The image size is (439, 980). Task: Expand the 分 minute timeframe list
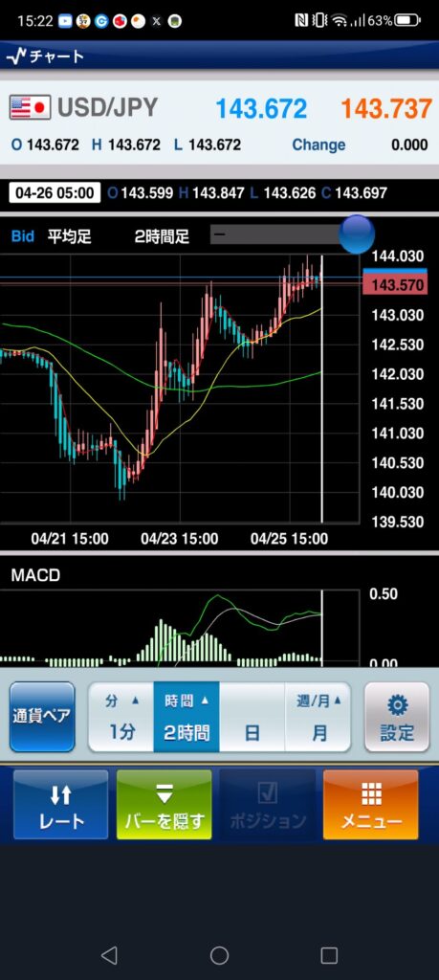[121, 716]
